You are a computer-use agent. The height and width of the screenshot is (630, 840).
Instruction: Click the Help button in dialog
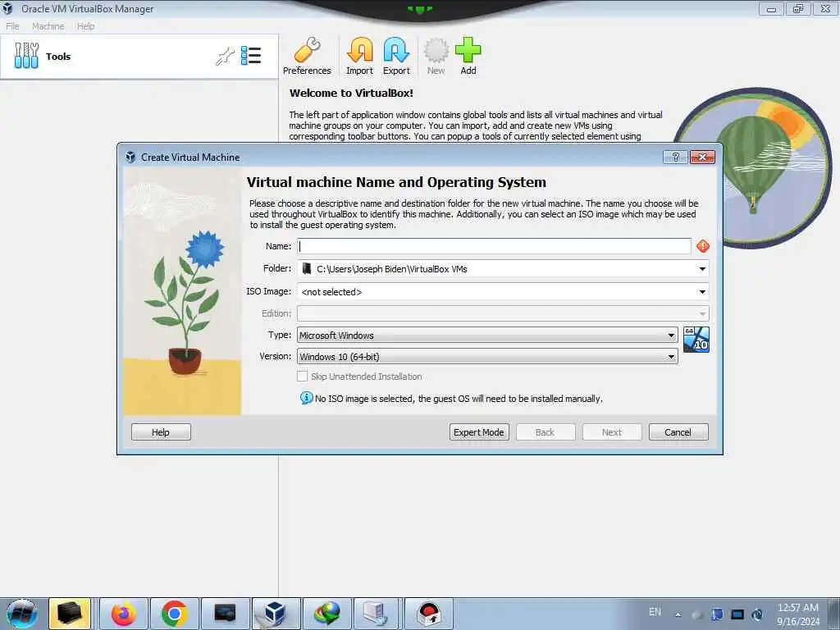161,432
